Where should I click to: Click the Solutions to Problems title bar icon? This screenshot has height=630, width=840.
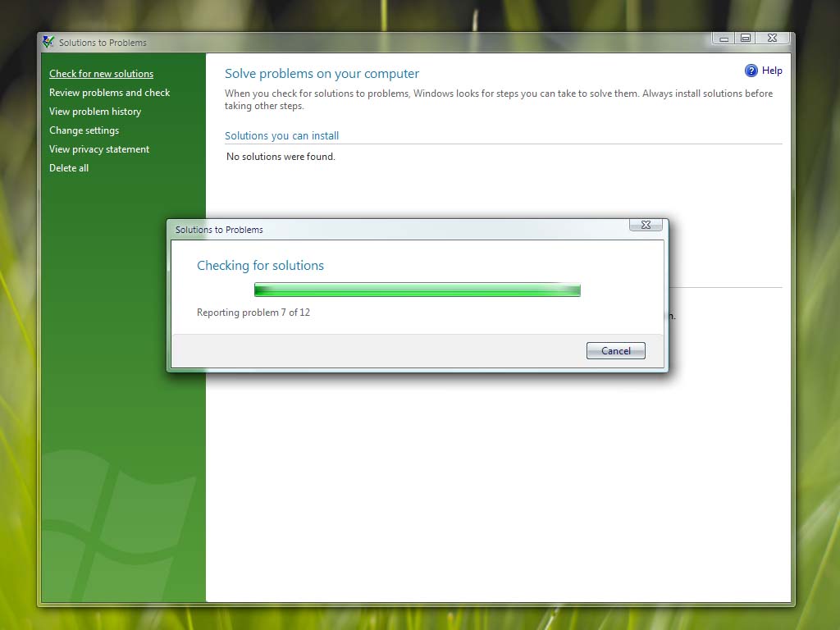(48, 42)
